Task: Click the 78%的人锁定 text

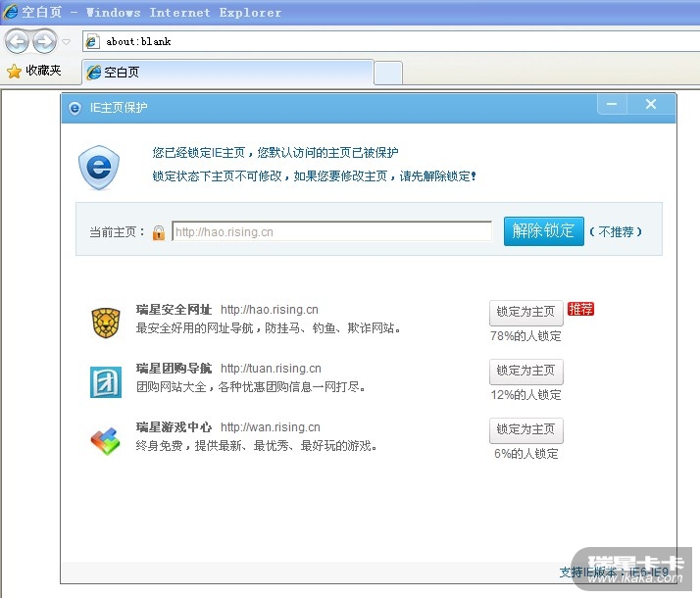Action: [x=525, y=336]
